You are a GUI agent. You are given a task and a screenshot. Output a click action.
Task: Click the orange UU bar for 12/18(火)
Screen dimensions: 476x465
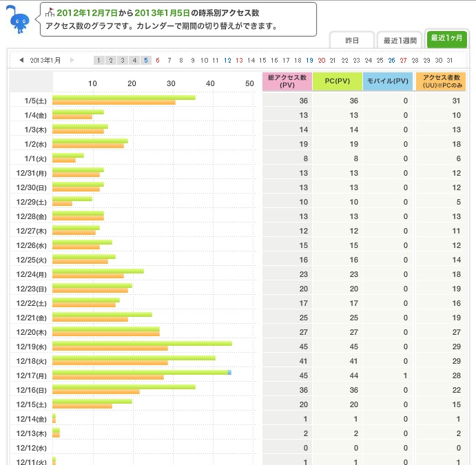(110, 363)
